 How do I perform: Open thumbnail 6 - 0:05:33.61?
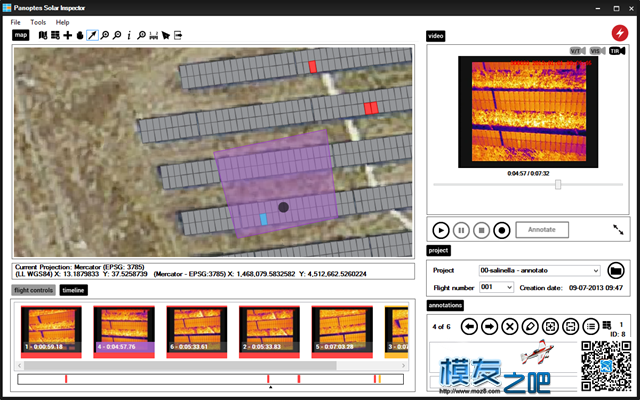(197, 332)
